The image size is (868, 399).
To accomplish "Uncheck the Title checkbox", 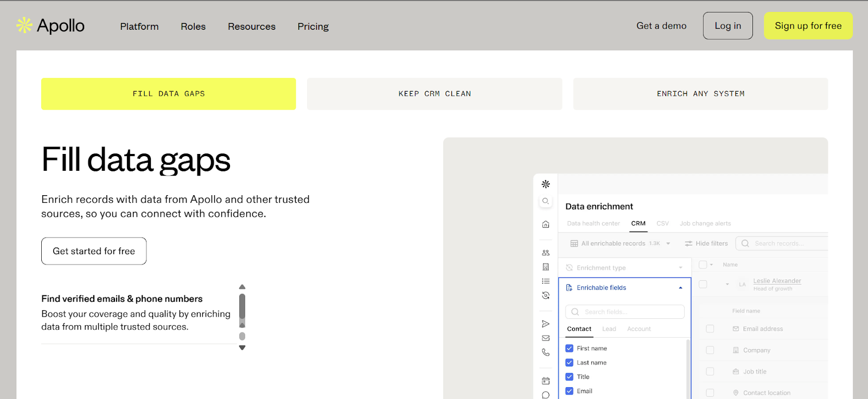I will (x=569, y=377).
